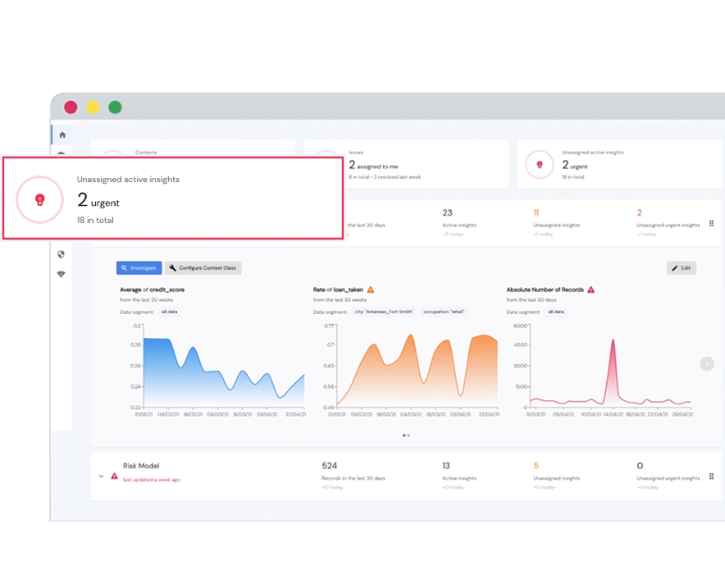Click '2 urgent' in the top-right insights card

575,165
